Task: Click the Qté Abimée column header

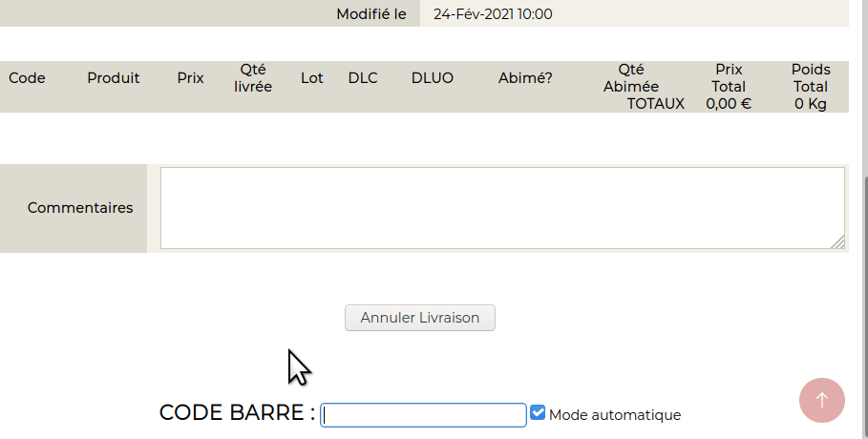Action: [x=631, y=78]
